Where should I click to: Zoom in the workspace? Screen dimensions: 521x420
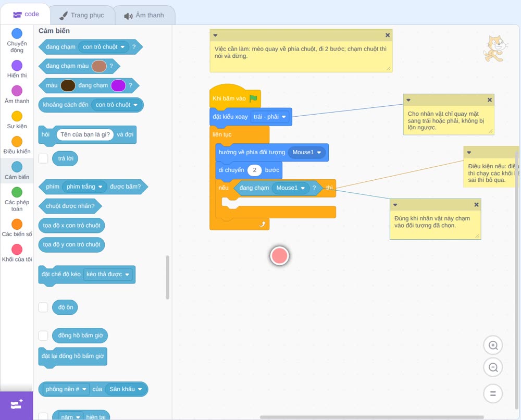tap(493, 345)
